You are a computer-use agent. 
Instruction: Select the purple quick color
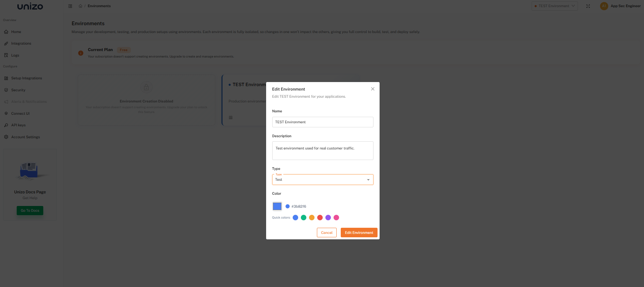click(328, 218)
